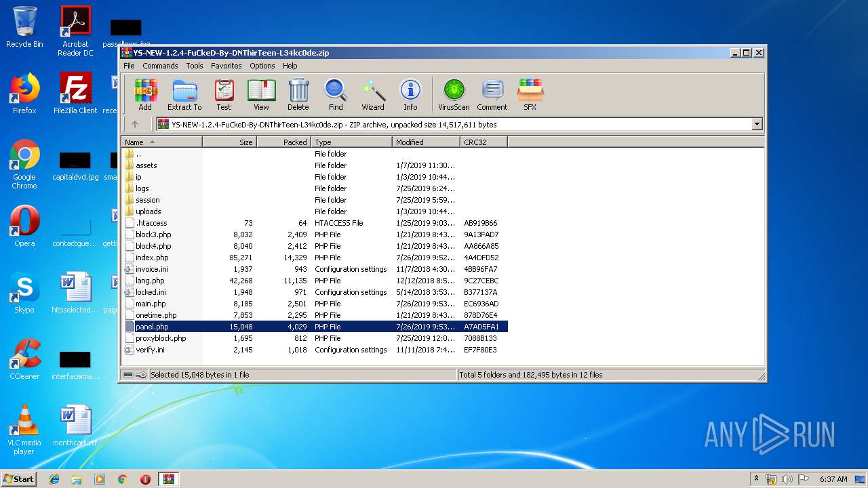Open the Favorites menu
868x488 pixels.
pos(226,66)
